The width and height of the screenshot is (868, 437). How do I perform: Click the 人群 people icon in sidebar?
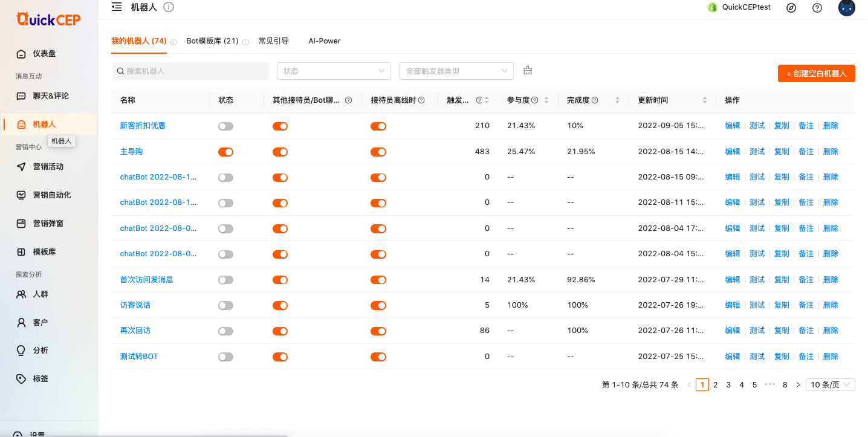tap(21, 294)
